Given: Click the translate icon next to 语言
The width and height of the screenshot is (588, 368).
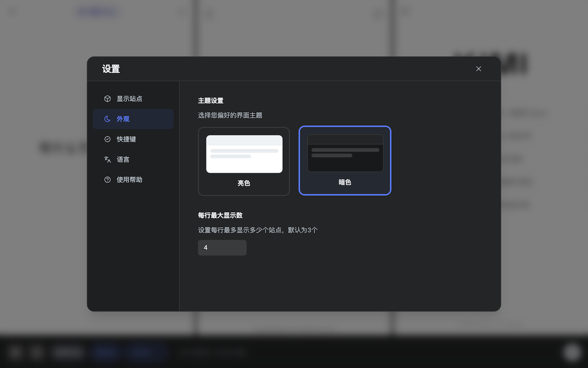Looking at the screenshot, I should [107, 159].
